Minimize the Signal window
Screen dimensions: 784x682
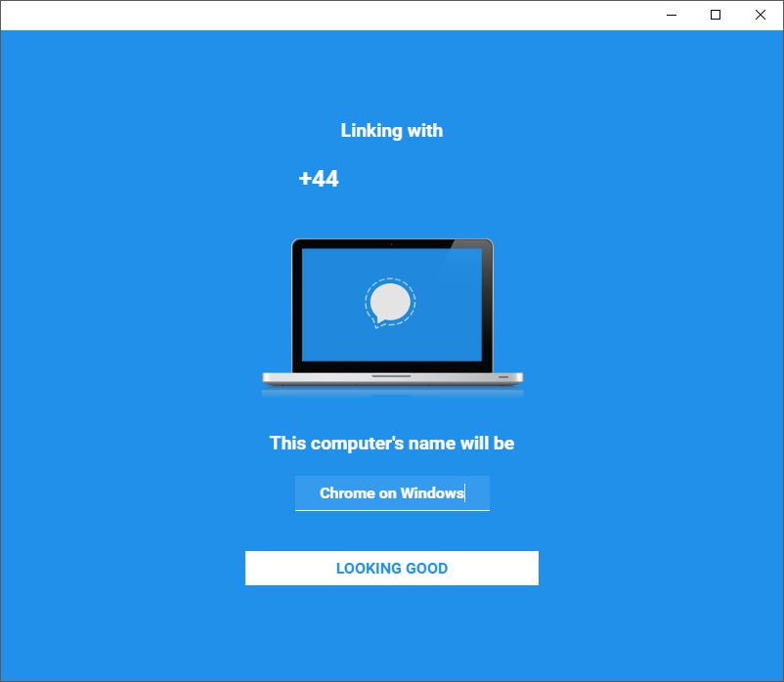[x=672, y=15]
